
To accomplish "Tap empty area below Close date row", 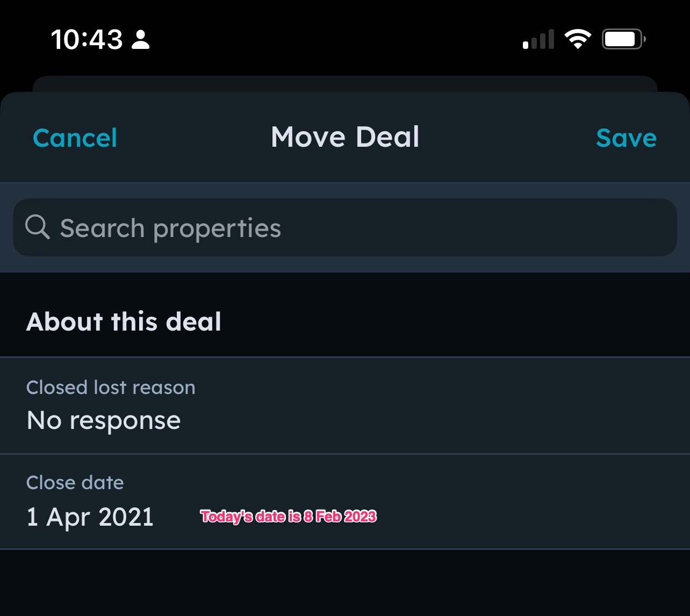I will coord(344,583).
